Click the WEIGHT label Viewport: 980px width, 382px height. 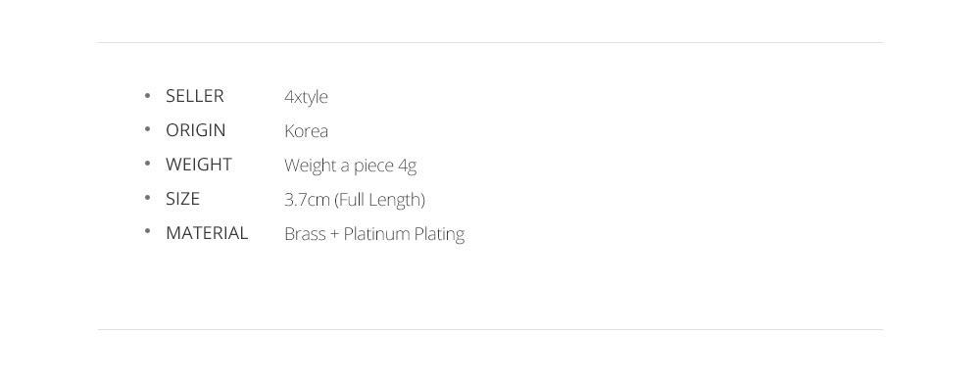pos(199,165)
